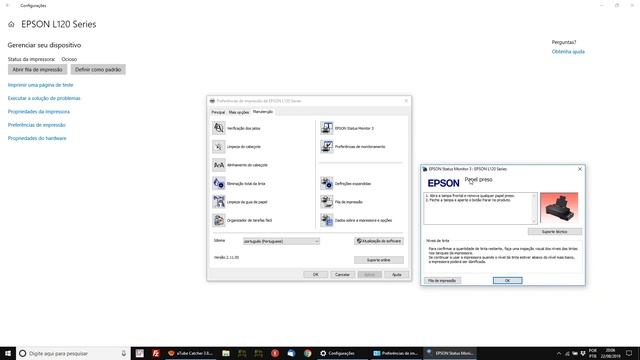Click the printer image in Status Monitor
Screen dimensions: 640x360
[x=559, y=208]
